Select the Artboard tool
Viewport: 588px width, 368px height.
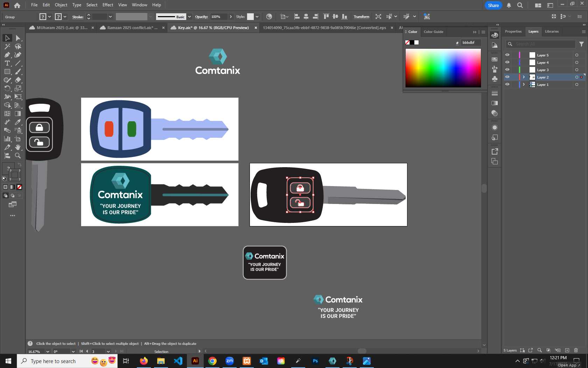(18, 139)
